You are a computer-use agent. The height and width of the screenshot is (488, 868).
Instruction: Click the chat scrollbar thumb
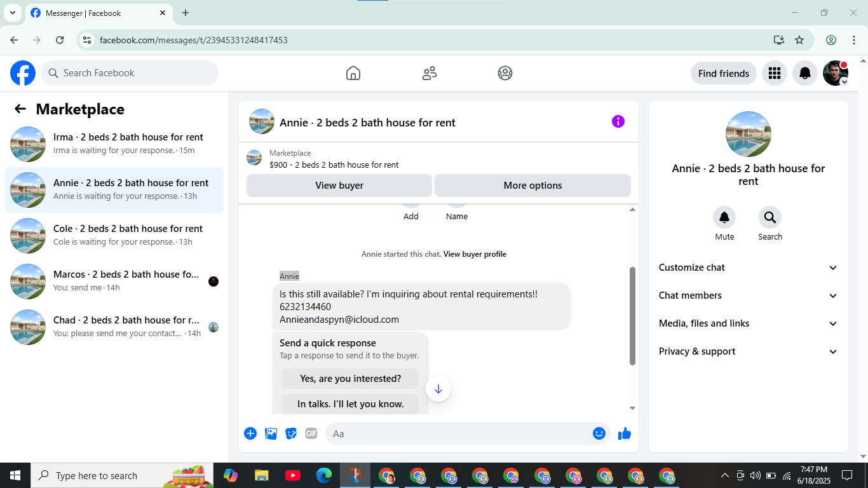(632, 316)
